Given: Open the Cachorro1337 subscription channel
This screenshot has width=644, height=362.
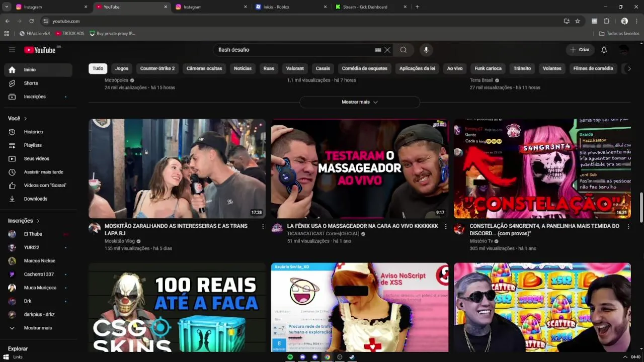Looking at the screenshot, I should [38, 274].
